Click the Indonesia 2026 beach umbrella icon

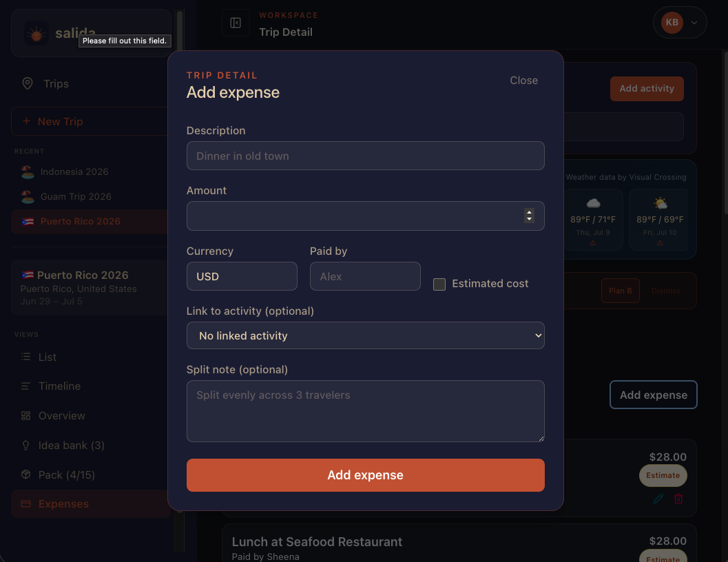28,172
